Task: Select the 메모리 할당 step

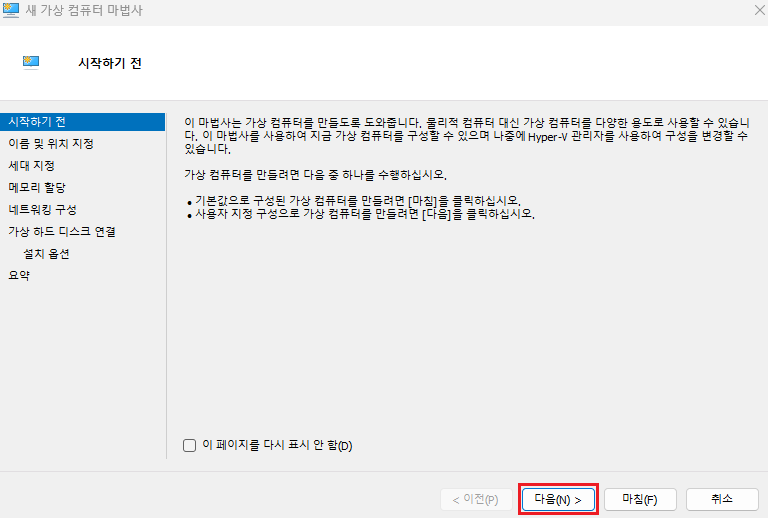Action: coord(37,188)
